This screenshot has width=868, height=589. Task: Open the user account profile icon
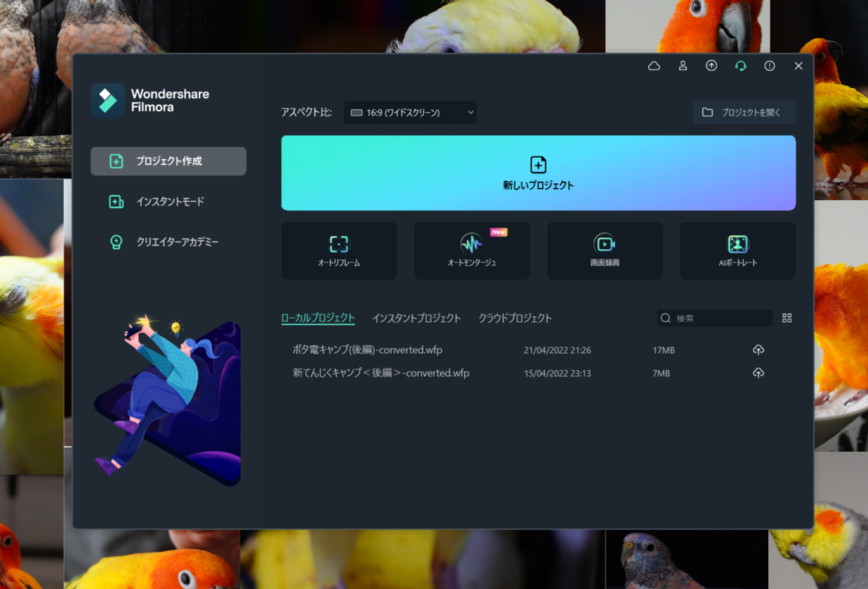pos(683,66)
